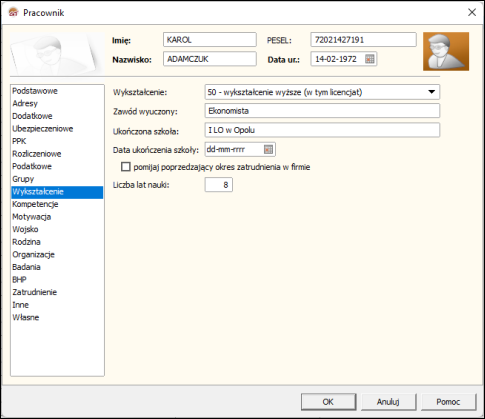Click the Zawód wyuczony text field
The height and width of the screenshot is (419, 485).
coord(322,111)
